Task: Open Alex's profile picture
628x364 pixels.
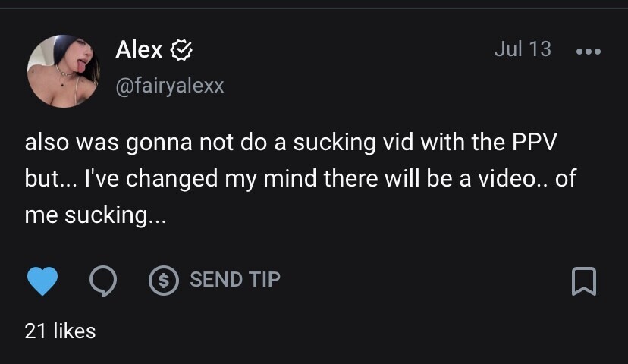Action: (x=63, y=71)
